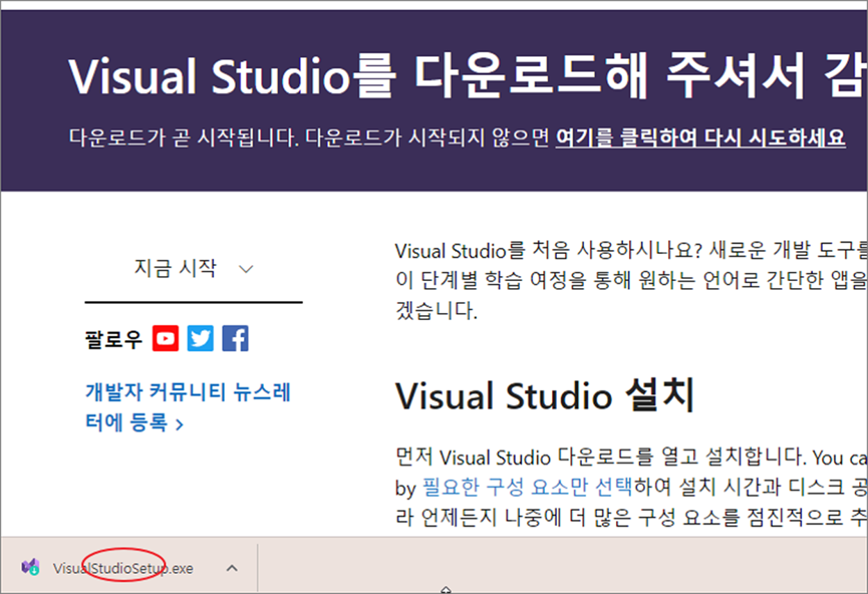This screenshot has height=594, width=868.
Task: Open the YouTube follow icon
Action: [x=166, y=339]
